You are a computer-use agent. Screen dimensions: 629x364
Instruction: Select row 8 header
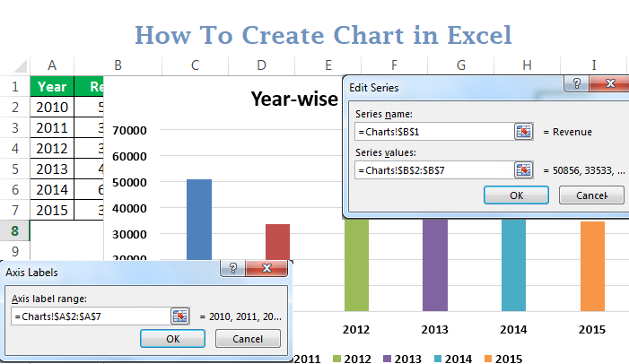14,231
